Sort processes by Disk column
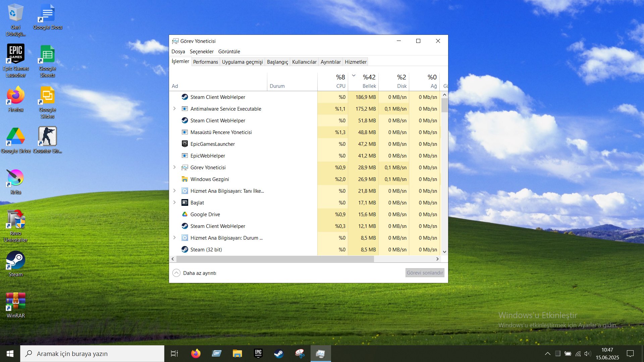 [394, 81]
